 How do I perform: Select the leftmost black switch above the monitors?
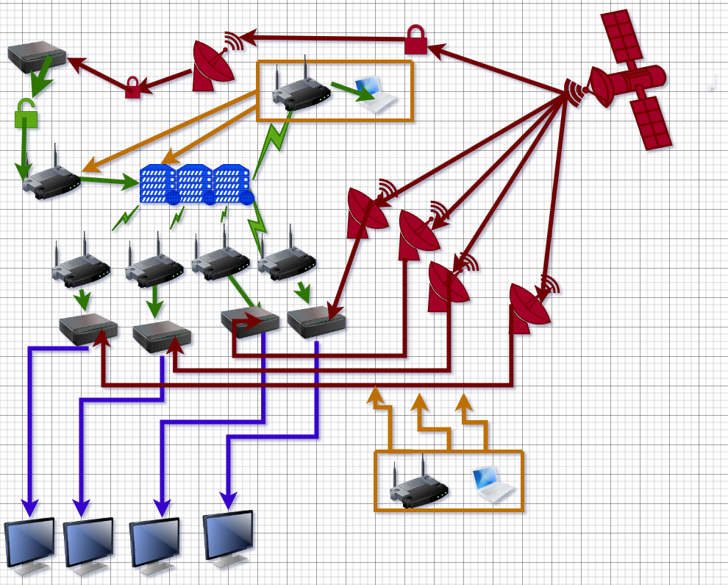coord(88,329)
